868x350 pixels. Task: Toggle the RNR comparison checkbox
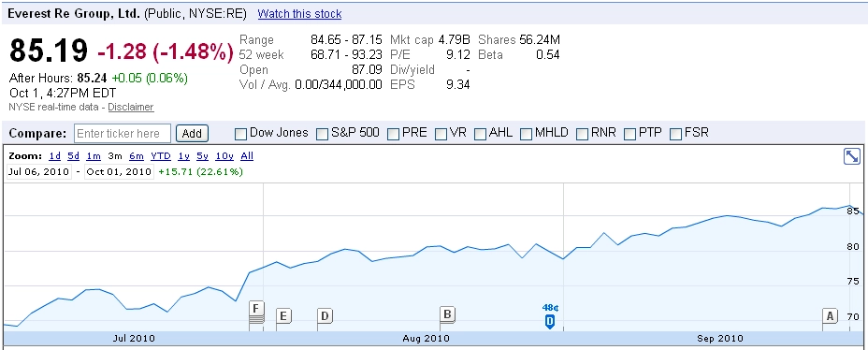tap(583, 134)
